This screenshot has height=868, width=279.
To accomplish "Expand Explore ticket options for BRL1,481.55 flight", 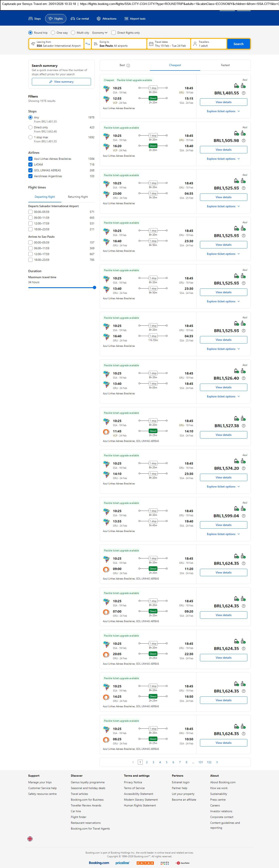I will pyautogui.click(x=223, y=111).
